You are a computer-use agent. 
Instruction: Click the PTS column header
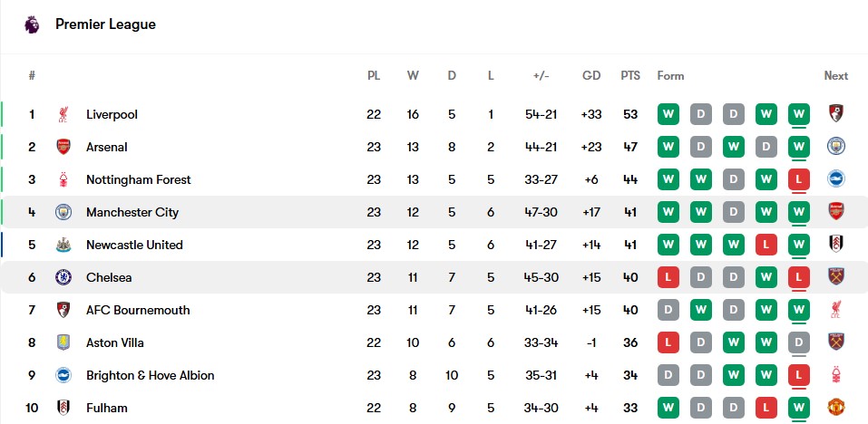pyautogui.click(x=630, y=76)
